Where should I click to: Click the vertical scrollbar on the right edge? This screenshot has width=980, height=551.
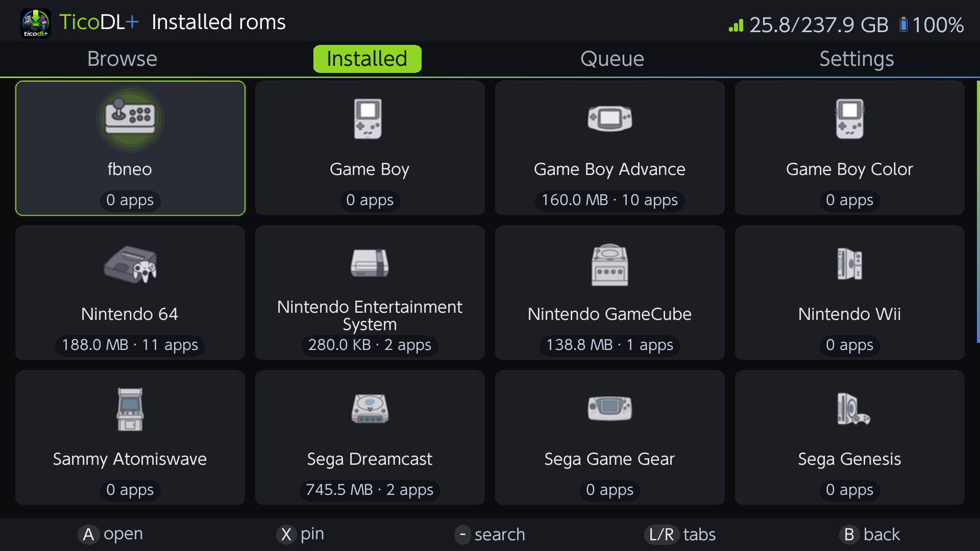(977, 212)
